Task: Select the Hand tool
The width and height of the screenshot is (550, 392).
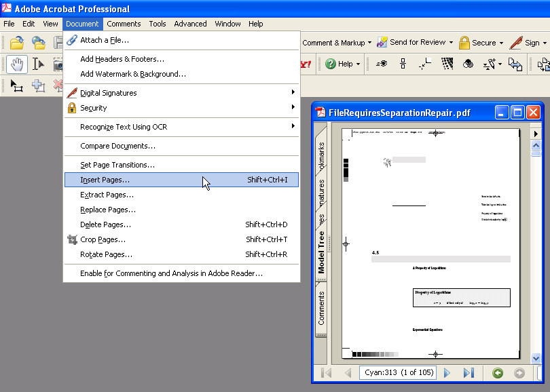Action: 17,64
